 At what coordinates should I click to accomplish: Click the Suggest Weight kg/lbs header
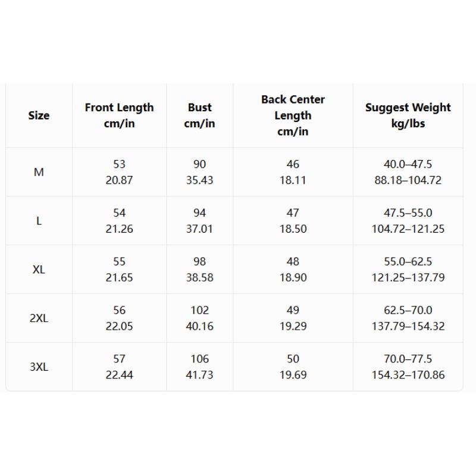(408, 115)
